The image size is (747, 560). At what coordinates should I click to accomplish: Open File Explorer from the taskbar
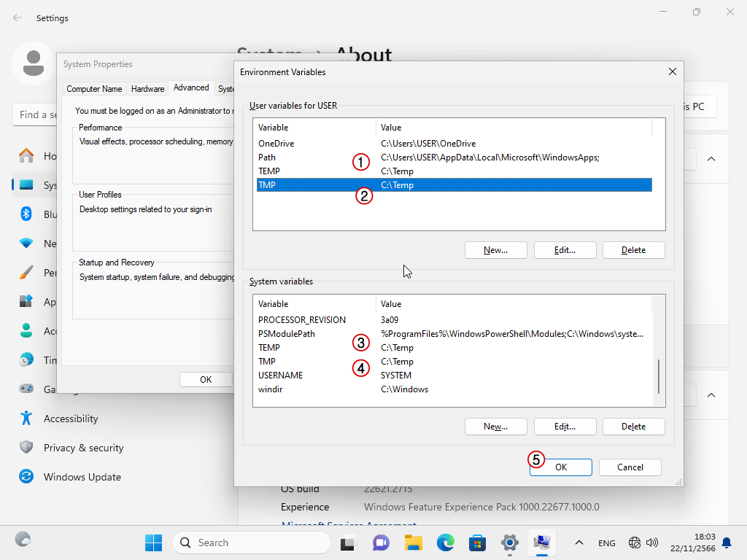point(414,542)
